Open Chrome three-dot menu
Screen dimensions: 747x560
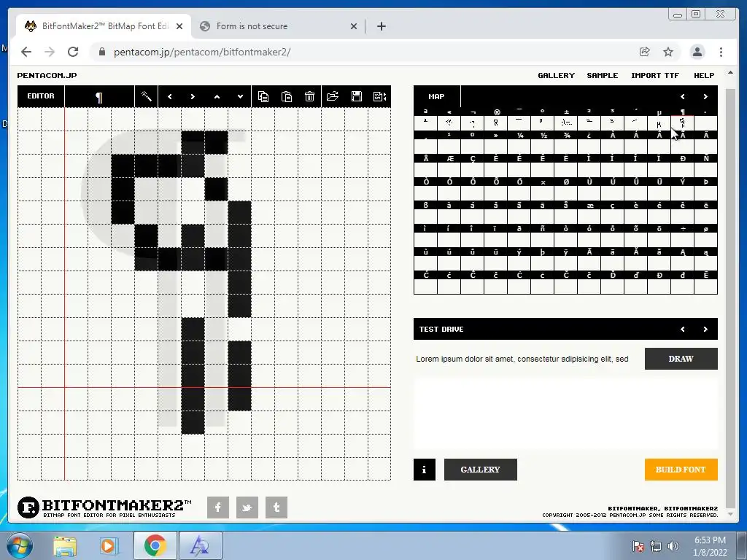(721, 52)
